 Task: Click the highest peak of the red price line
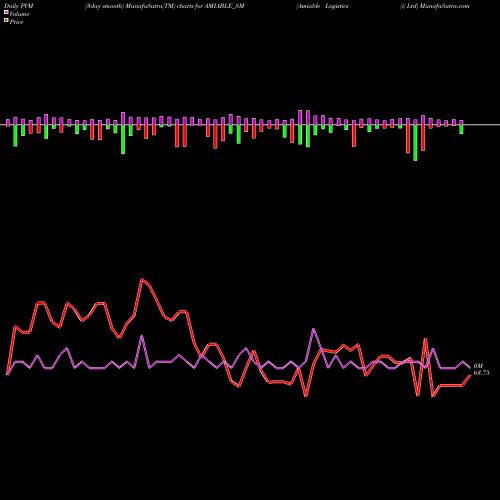(x=142, y=279)
